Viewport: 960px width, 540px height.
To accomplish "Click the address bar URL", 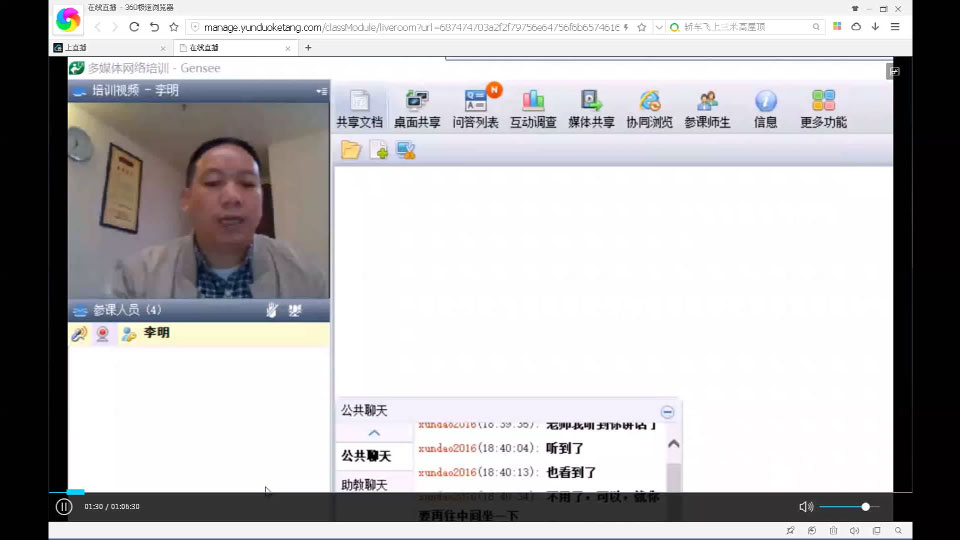I will (411, 27).
